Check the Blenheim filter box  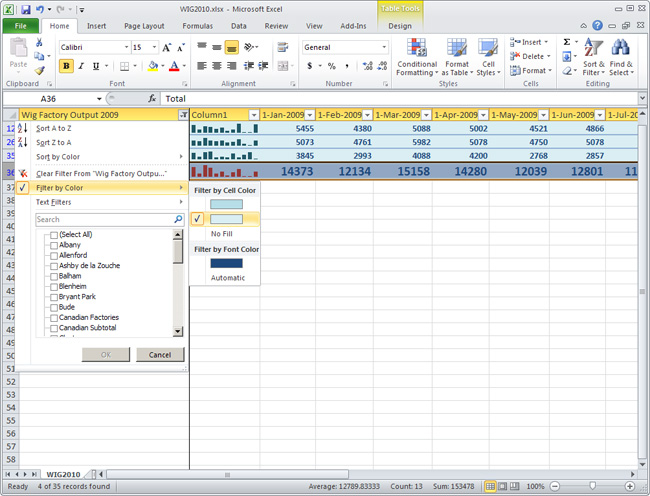53,287
